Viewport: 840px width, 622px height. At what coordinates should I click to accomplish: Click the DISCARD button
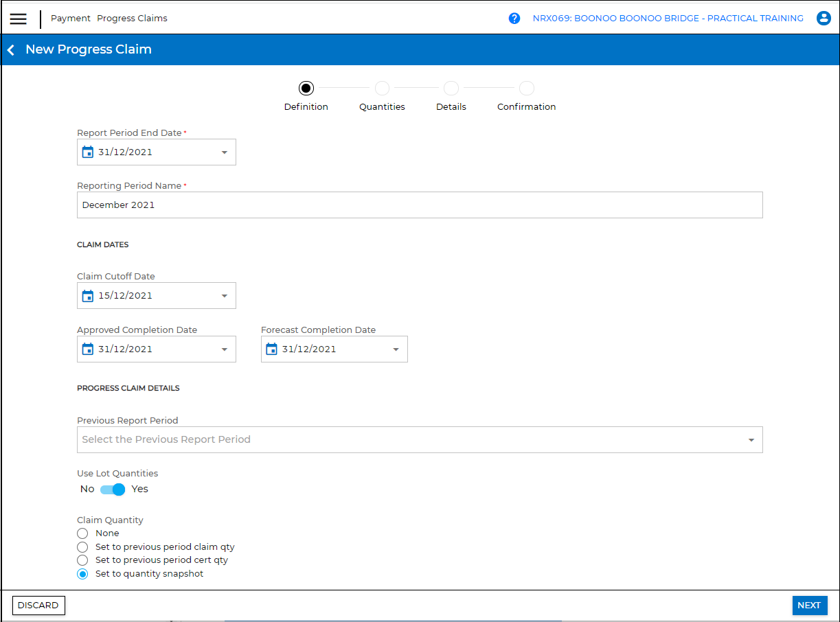[x=38, y=606]
